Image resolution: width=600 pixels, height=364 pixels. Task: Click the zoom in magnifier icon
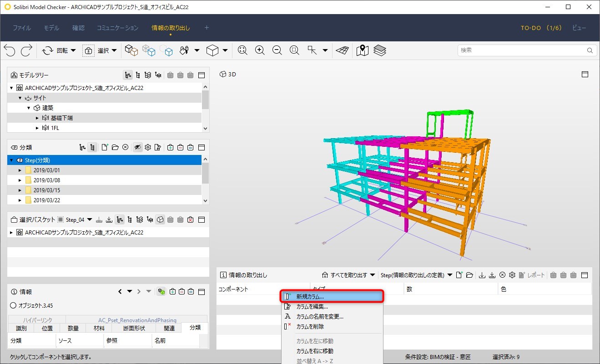pos(260,50)
